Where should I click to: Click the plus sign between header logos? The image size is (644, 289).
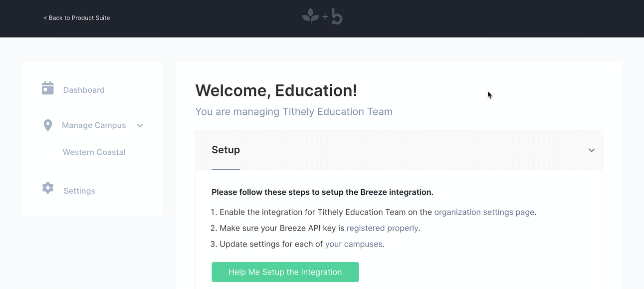pos(325,16)
